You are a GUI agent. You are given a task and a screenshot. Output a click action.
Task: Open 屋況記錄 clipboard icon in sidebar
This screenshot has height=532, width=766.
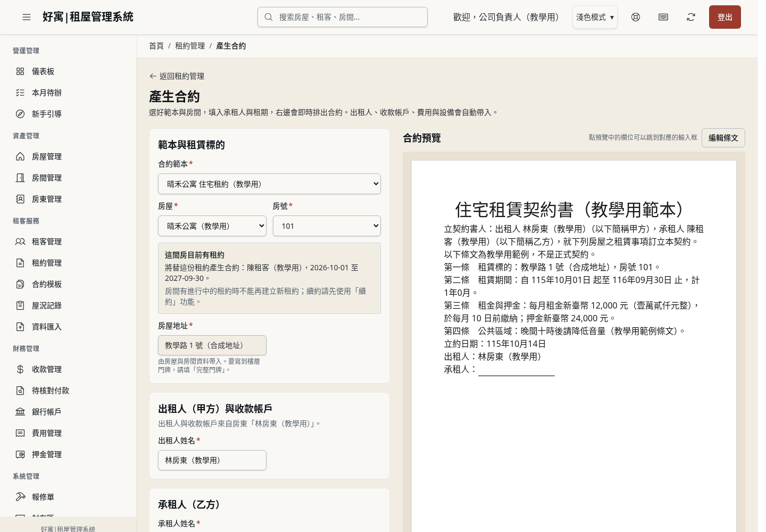[x=20, y=305]
